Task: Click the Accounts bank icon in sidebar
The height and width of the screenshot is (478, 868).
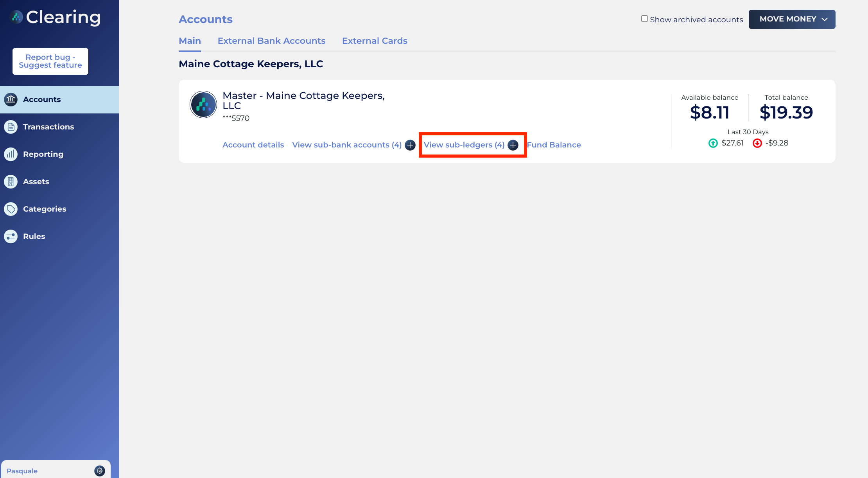Action: point(11,99)
